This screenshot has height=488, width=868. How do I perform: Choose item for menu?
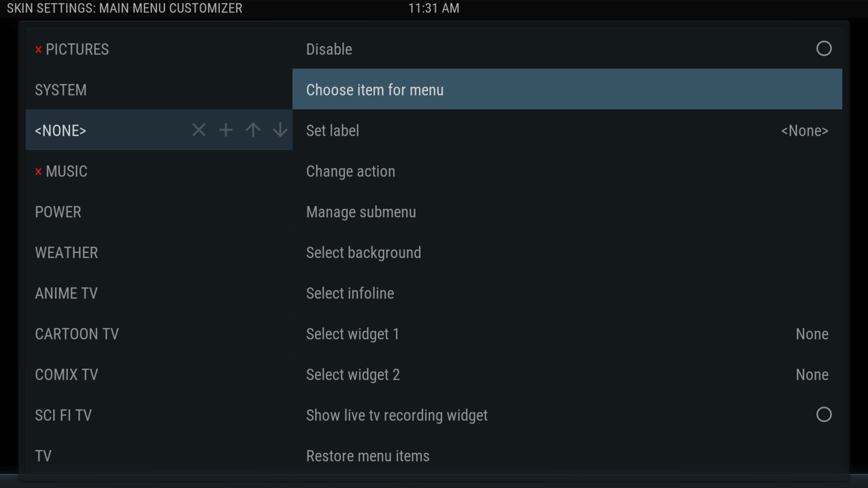coord(375,90)
